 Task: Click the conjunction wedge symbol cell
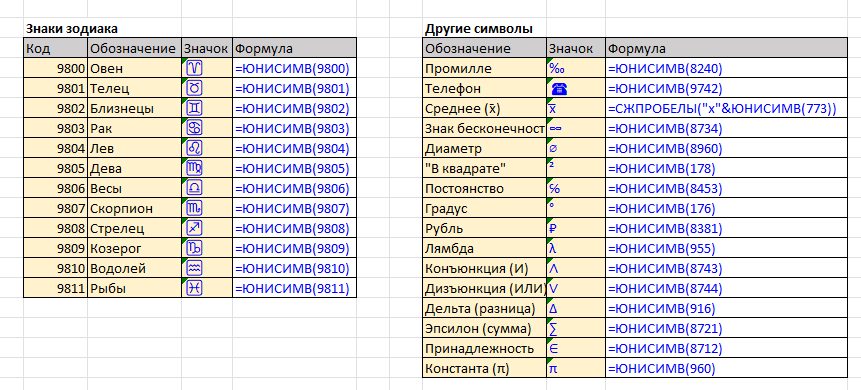[x=576, y=269]
